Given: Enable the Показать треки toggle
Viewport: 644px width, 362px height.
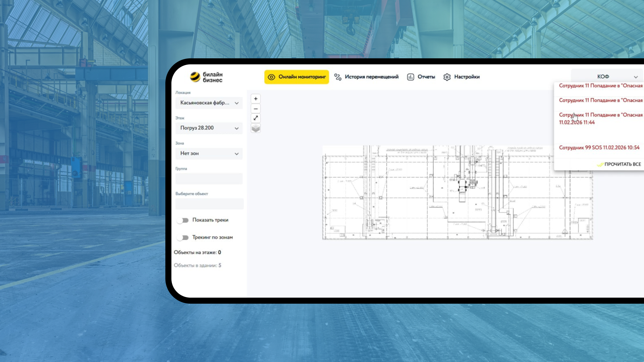Looking at the screenshot, I should [x=183, y=220].
